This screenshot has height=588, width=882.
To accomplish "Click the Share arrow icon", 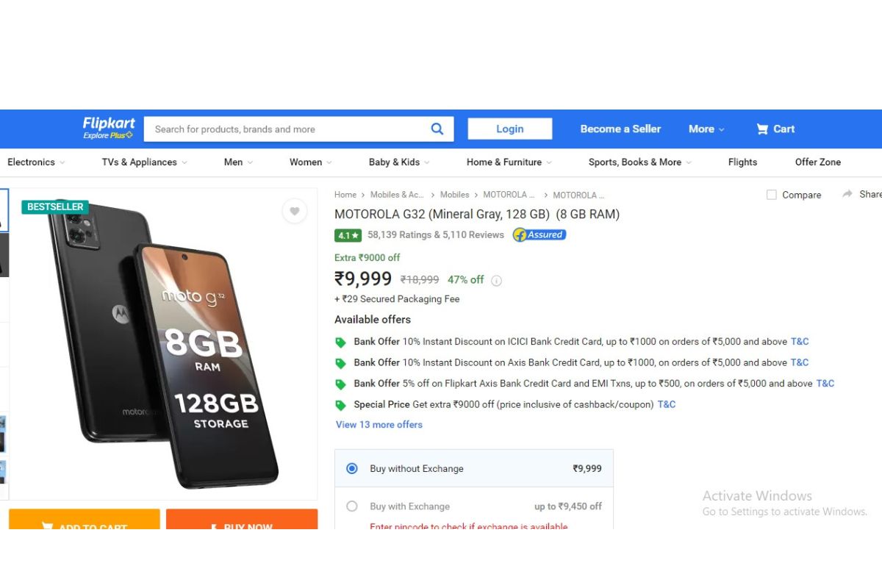I will (847, 194).
